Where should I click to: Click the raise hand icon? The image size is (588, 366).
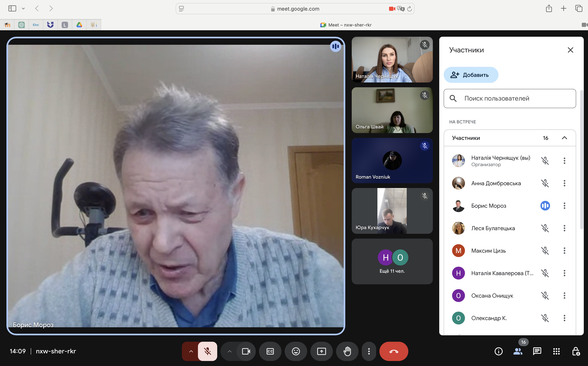pos(347,351)
